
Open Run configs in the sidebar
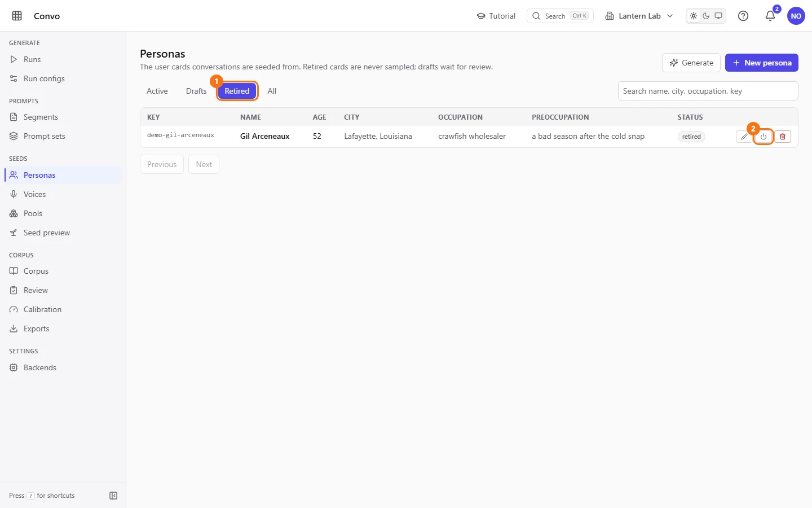point(63,78)
